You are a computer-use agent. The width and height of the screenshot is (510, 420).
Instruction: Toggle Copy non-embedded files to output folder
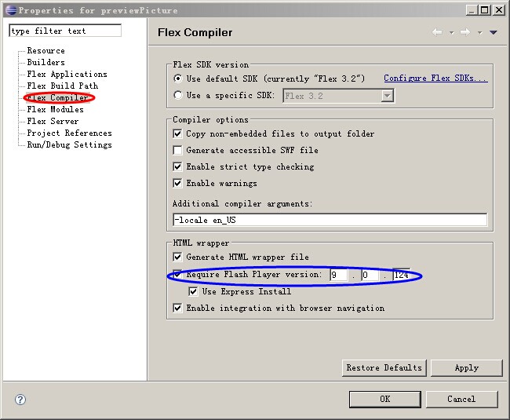[177, 133]
